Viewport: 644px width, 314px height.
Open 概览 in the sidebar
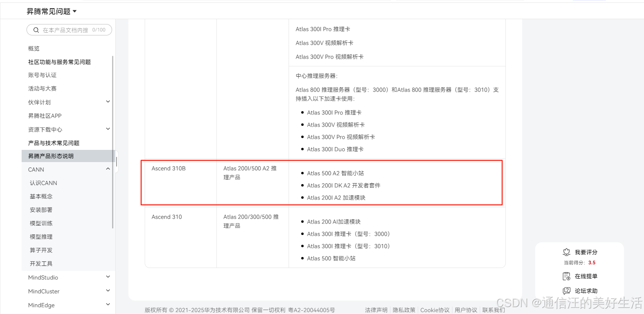point(34,48)
